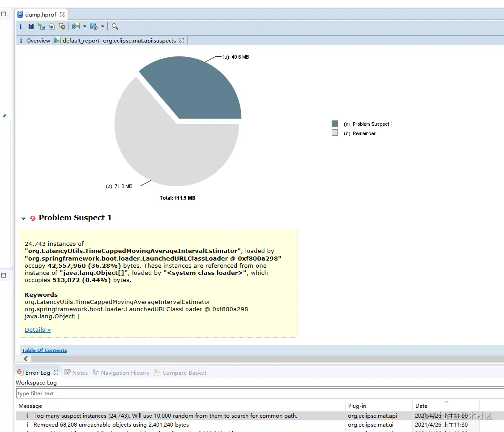
Task: Switch to the Compare Basket tab
Action: (x=180, y=372)
